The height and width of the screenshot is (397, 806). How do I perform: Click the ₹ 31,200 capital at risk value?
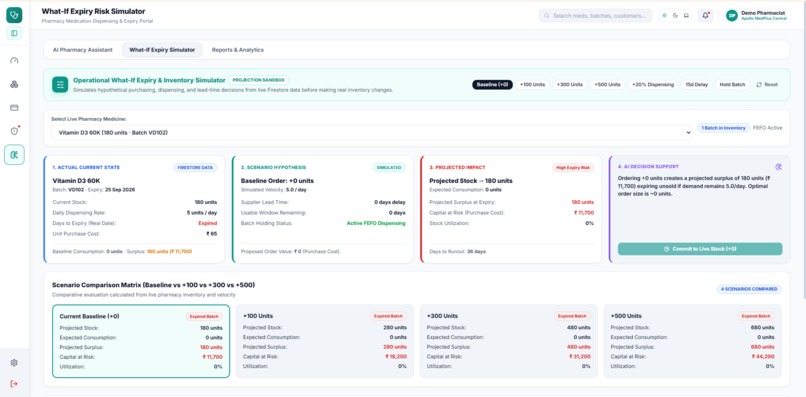point(579,357)
